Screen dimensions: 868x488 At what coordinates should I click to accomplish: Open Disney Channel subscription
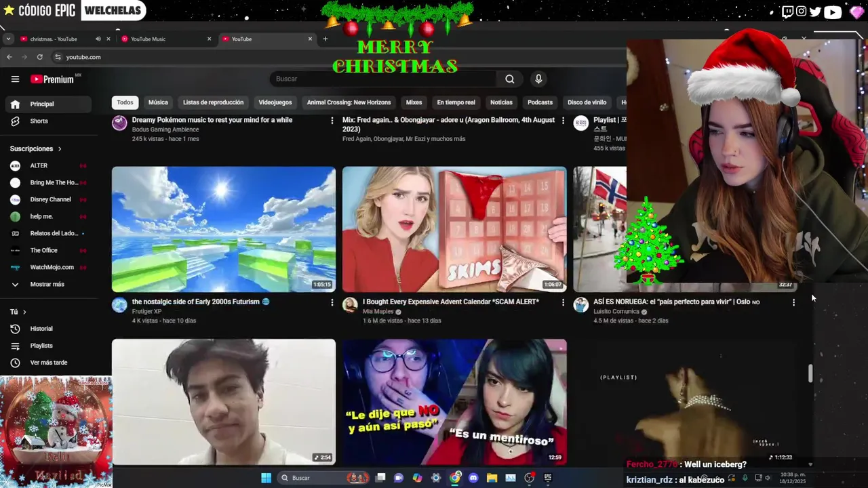pos(47,200)
